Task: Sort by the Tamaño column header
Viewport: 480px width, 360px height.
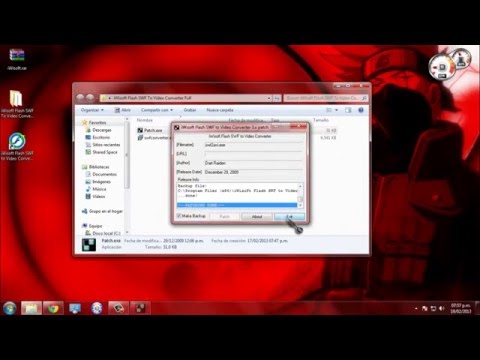Action: pyautogui.click(x=321, y=120)
